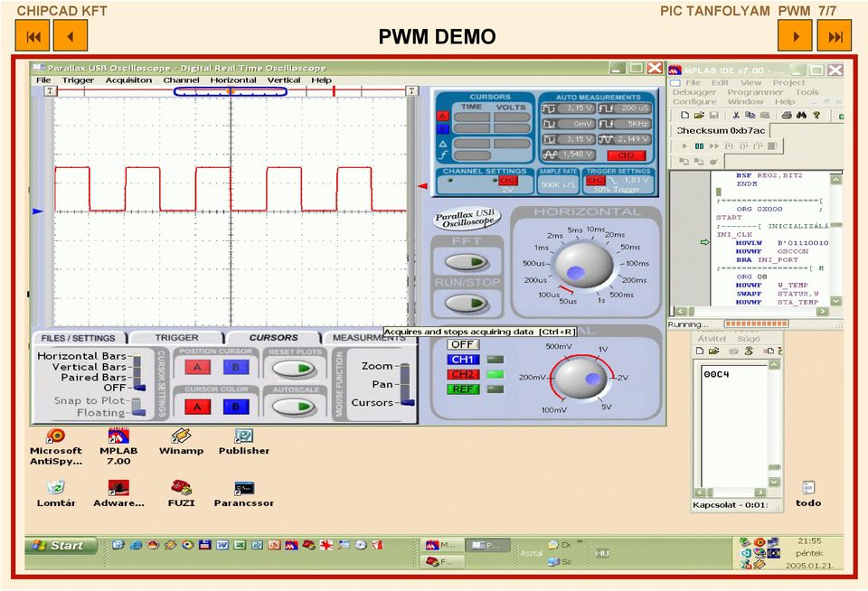The height and width of the screenshot is (591, 868).
Task: Open the Acquisiton menu in oscilloscope
Action: click(128, 80)
